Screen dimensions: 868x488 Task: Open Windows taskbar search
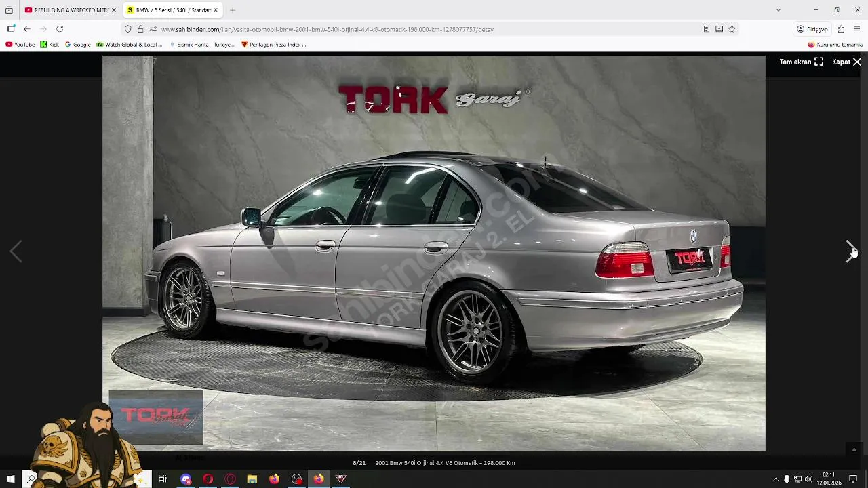31,479
